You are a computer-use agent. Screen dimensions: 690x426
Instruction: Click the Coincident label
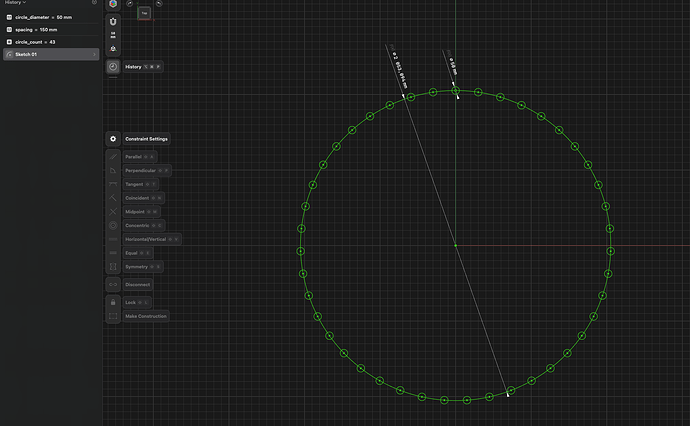(137, 198)
